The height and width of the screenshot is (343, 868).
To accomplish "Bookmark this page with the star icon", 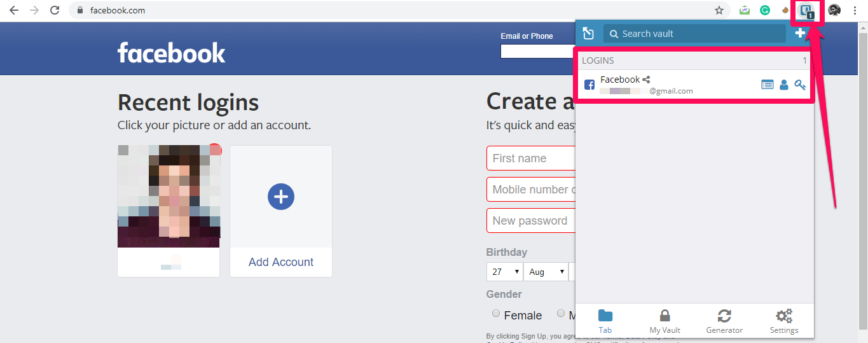I will click(x=719, y=10).
